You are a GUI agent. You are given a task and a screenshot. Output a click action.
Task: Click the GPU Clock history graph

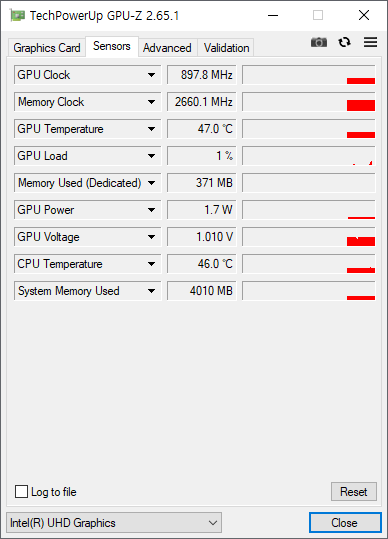(309, 75)
